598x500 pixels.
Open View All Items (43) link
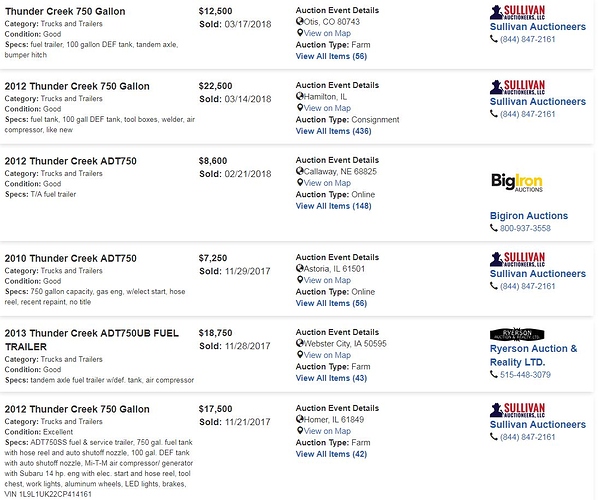[x=331, y=378]
